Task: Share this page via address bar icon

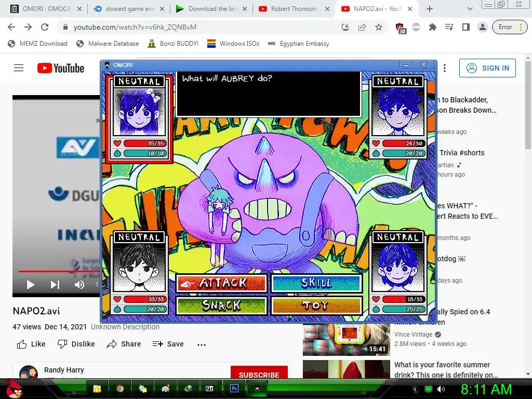Action: pos(362,27)
